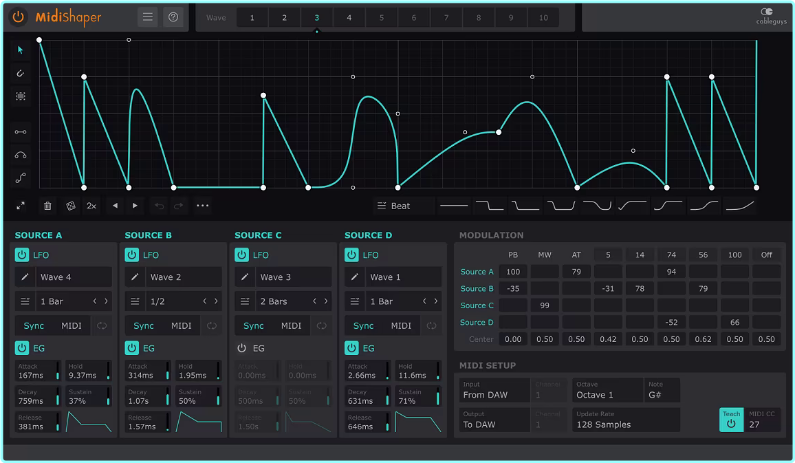Shift the waveform right with the arrow
This screenshot has height=463, width=795.
coord(135,206)
